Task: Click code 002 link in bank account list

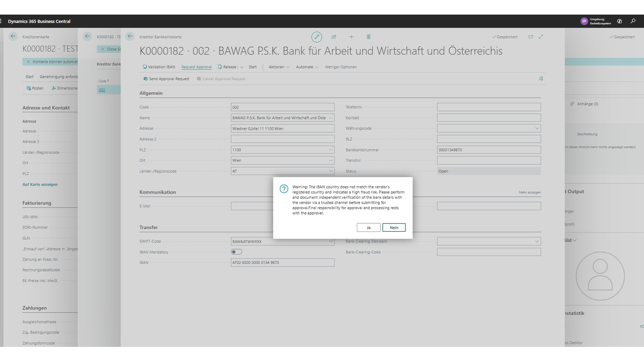Action: coord(102,90)
